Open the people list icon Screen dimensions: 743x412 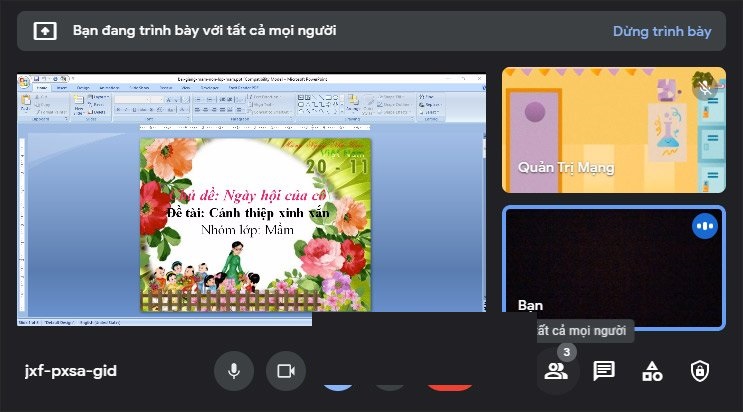pos(554,371)
